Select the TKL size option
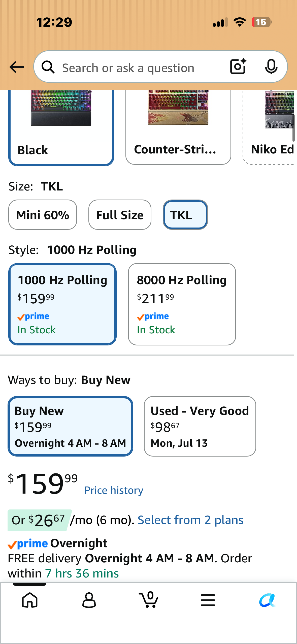Screen dimensions: 297x644 click(185, 215)
